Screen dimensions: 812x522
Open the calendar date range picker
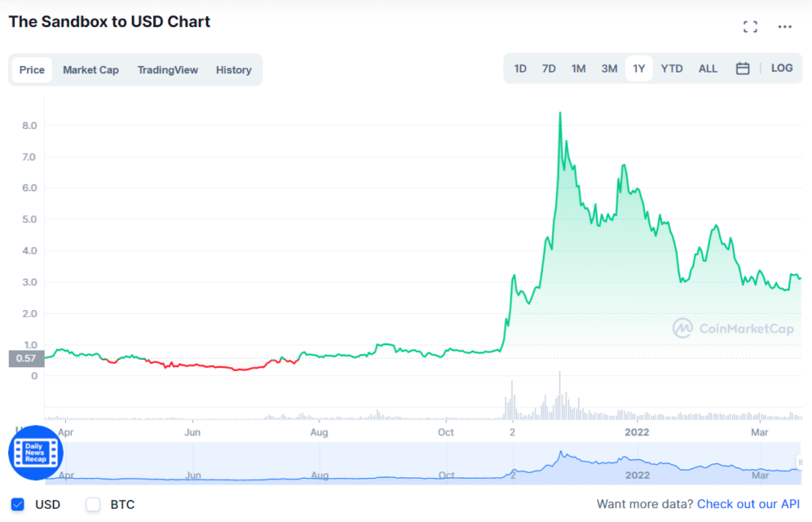(x=743, y=69)
